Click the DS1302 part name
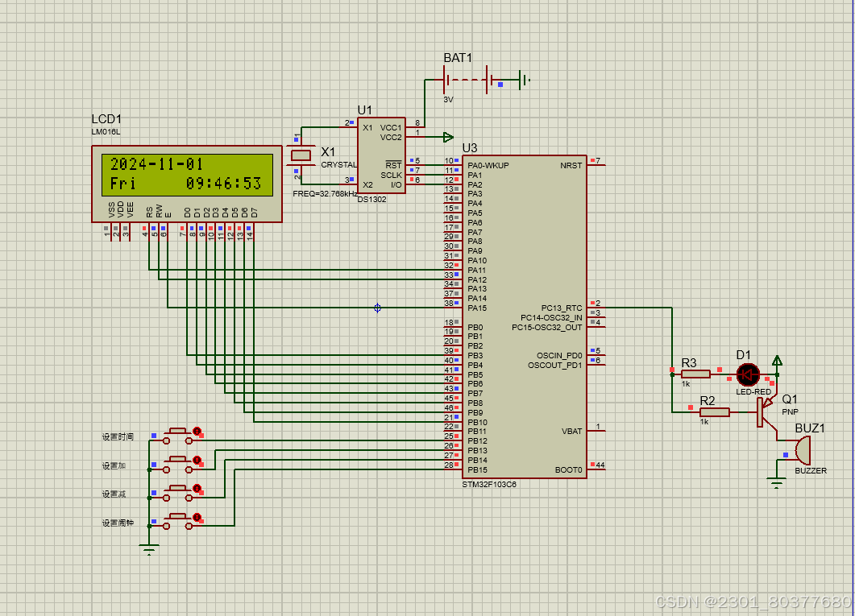Image resolution: width=855 pixels, height=616 pixels. coord(371,200)
